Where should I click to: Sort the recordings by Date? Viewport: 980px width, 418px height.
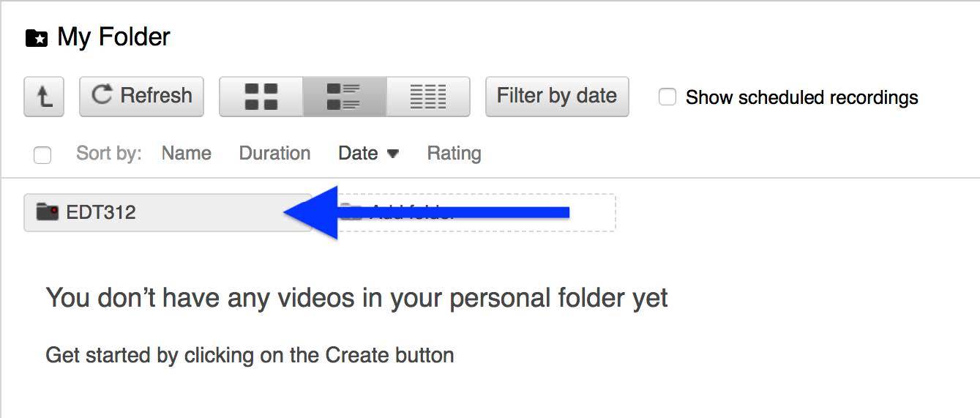pos(358,154)
